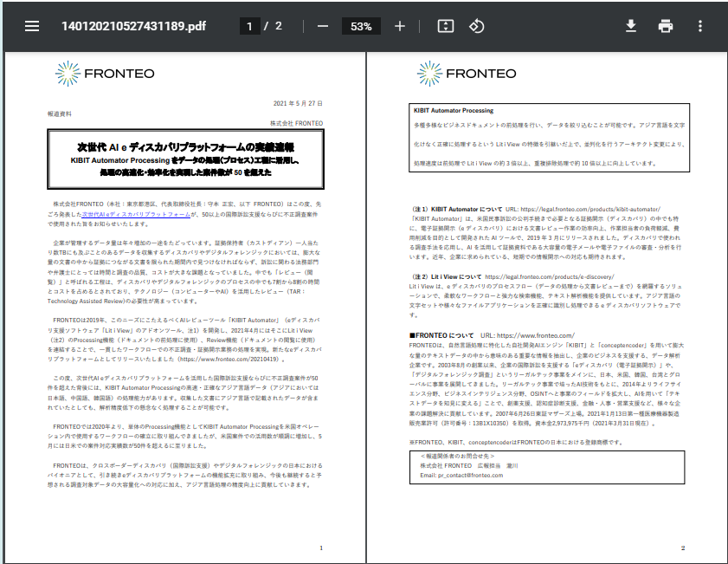
Task: Click the zoom in plus button
Action: (x=400, y=26)
